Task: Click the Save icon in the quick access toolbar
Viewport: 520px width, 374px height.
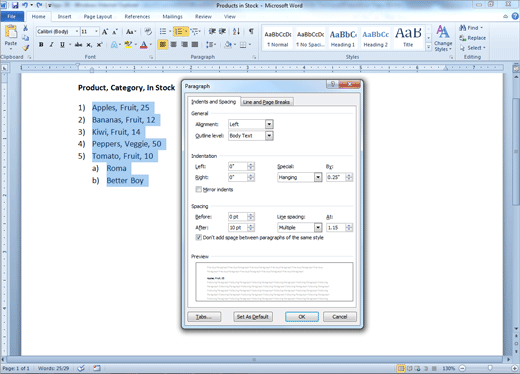Action: point(15,5)
